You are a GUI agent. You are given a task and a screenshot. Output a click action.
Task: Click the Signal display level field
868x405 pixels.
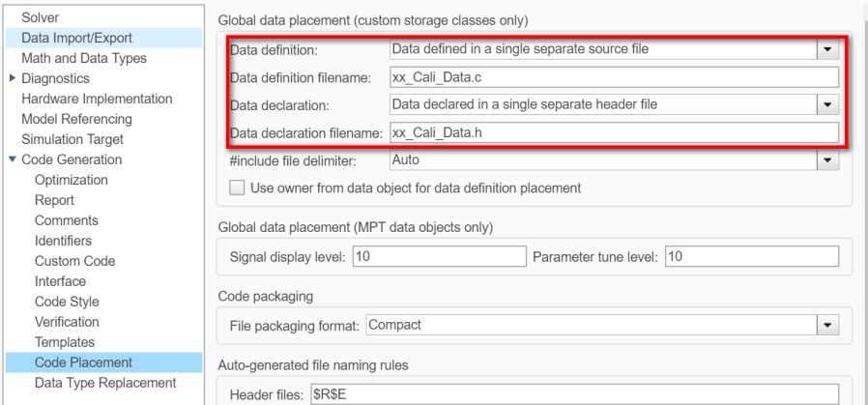point(438,256)
